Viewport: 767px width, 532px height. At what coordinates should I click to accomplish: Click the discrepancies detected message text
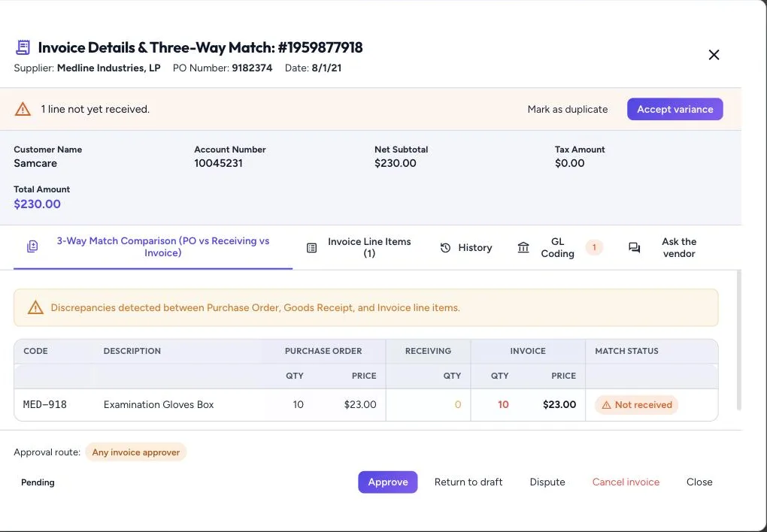[x=256, y=308]
